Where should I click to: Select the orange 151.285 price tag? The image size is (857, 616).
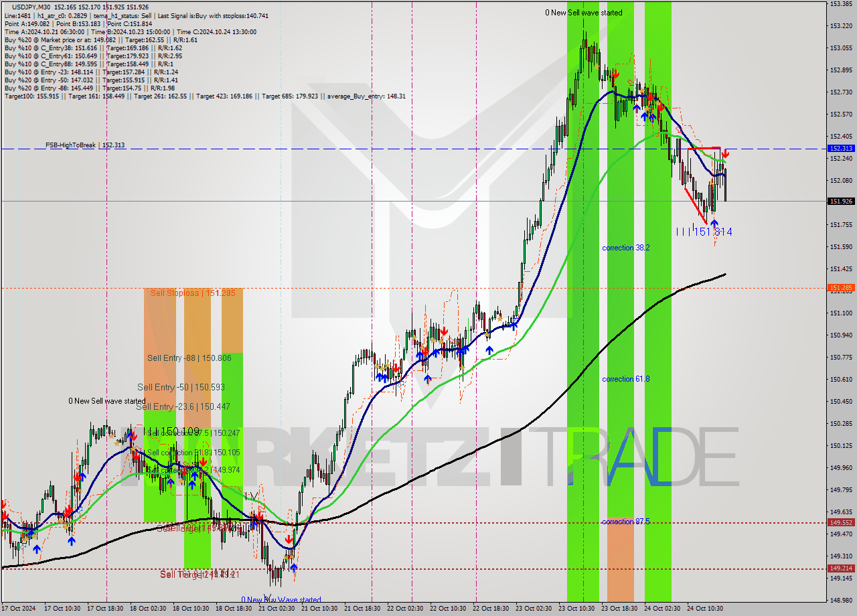coord(841,288)
